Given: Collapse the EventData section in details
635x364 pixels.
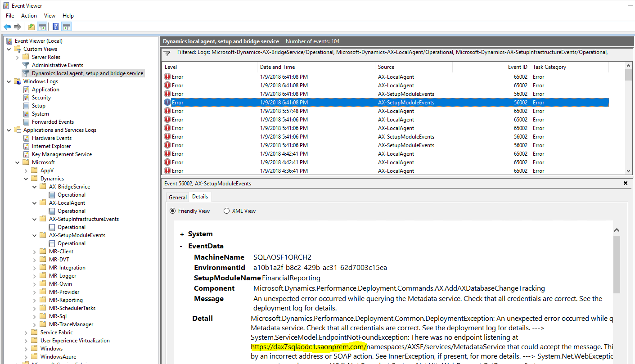Looking at the screenshot, I should [x=181, y=246].
